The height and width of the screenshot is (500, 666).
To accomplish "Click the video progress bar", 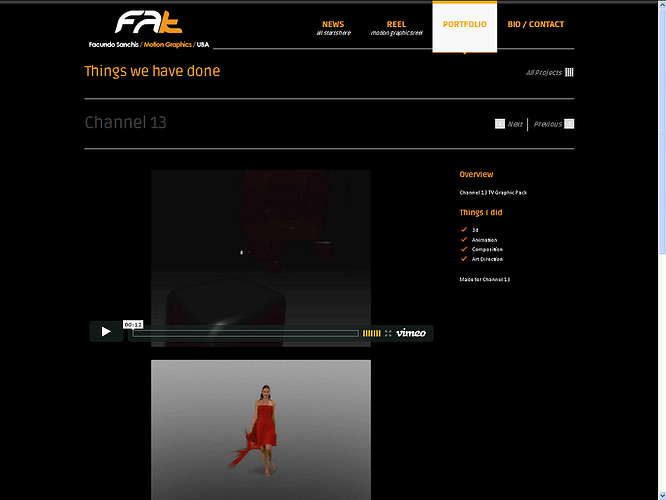I will click(246, 333).
